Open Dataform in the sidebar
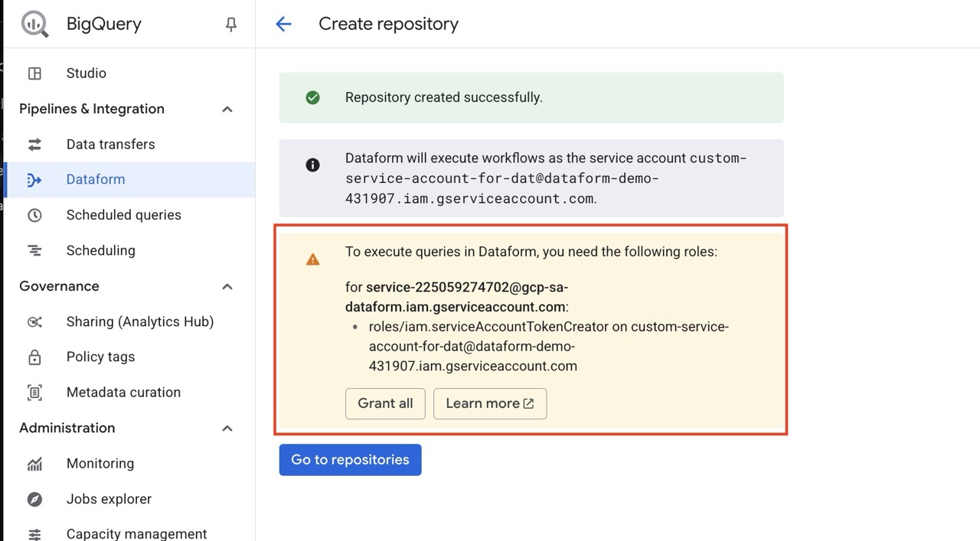The height and width of the screenshot is (541, 980). pyautogui.click(x=96, y=180)
